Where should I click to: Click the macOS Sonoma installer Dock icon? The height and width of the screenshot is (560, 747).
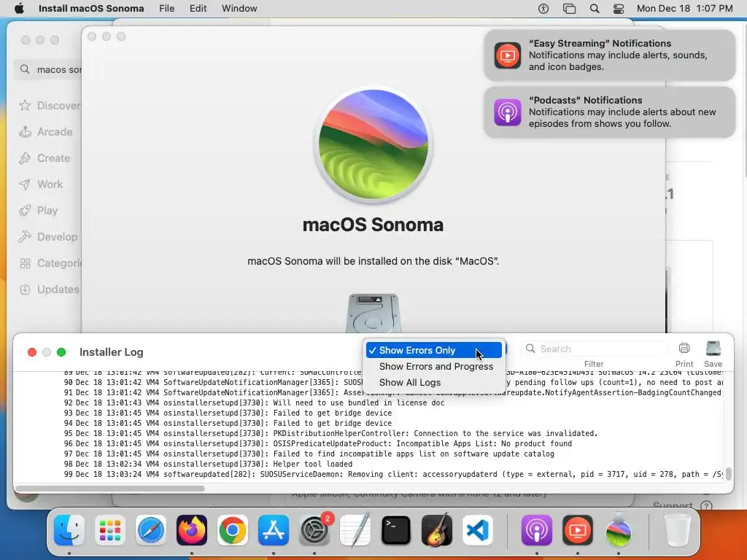pyautogui.click(x=619, y=530)
